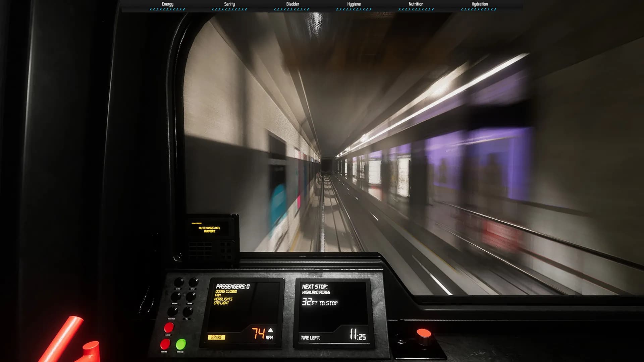This screenshot has height=362, width=644.
Task: Toggle the HEADLIGHTS status entry
Action: 223,299
